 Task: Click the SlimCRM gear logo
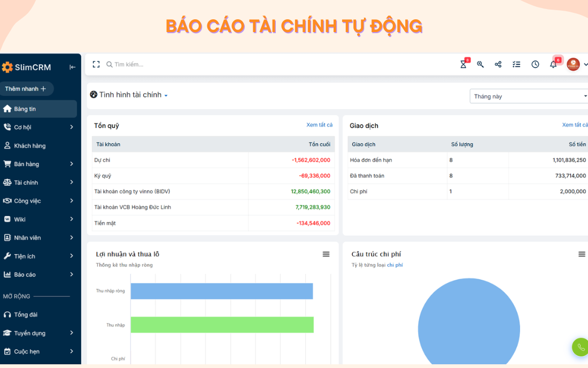(7, 66)
